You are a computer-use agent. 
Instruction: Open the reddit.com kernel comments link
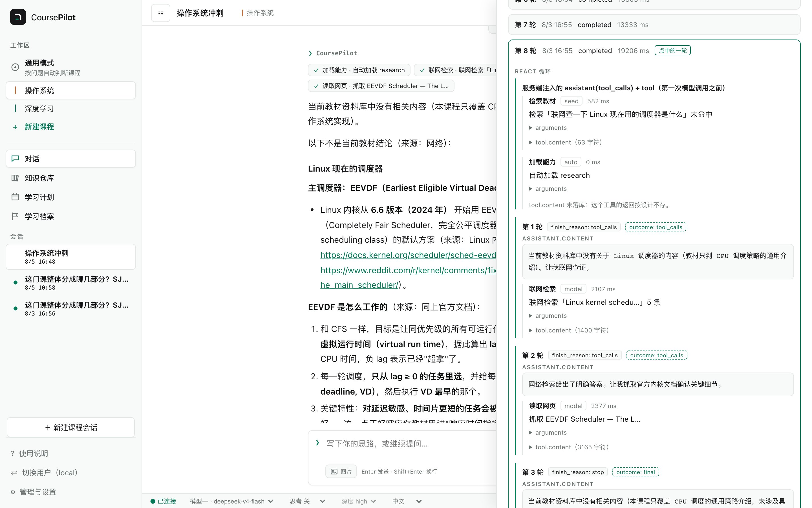click(408, 270)
